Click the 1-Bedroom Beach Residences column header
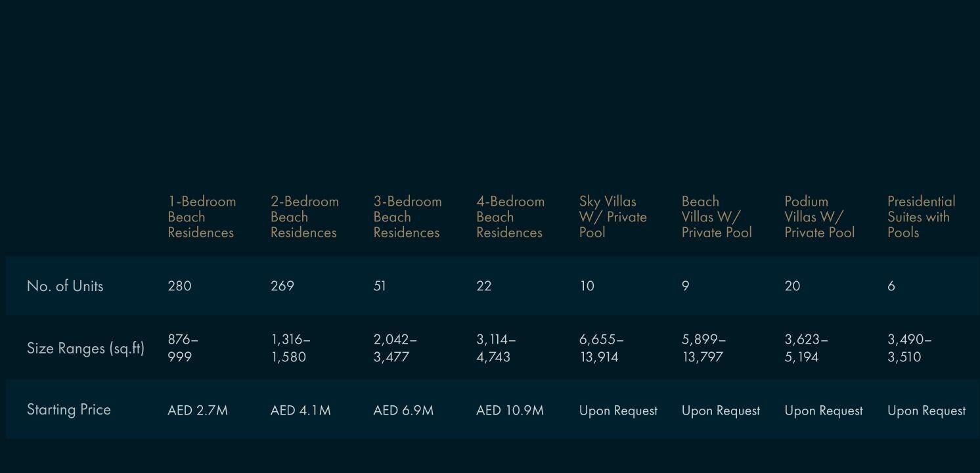 [x=202, y=217]
